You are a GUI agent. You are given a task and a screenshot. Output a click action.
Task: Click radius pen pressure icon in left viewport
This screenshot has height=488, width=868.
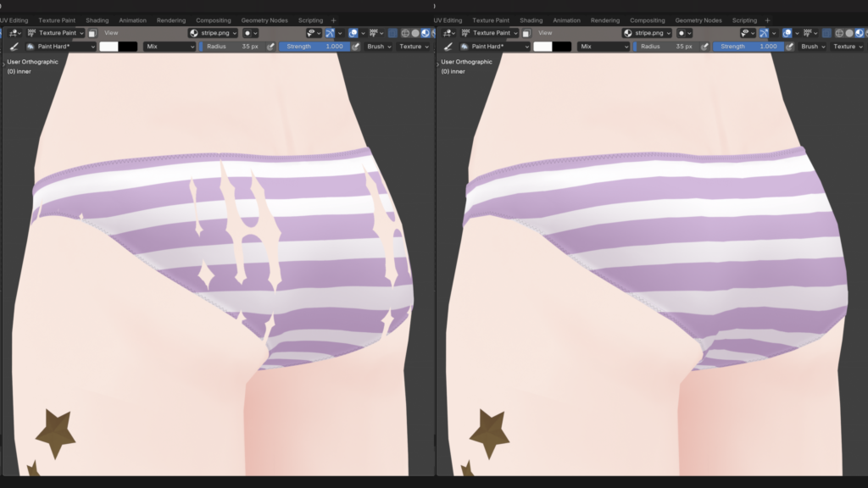(x=270, y=47)
